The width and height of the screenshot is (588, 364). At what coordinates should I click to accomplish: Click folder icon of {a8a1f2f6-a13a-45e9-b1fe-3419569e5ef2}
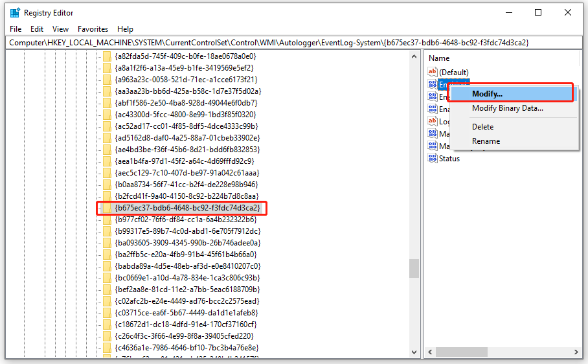click(x=107, y=68)
